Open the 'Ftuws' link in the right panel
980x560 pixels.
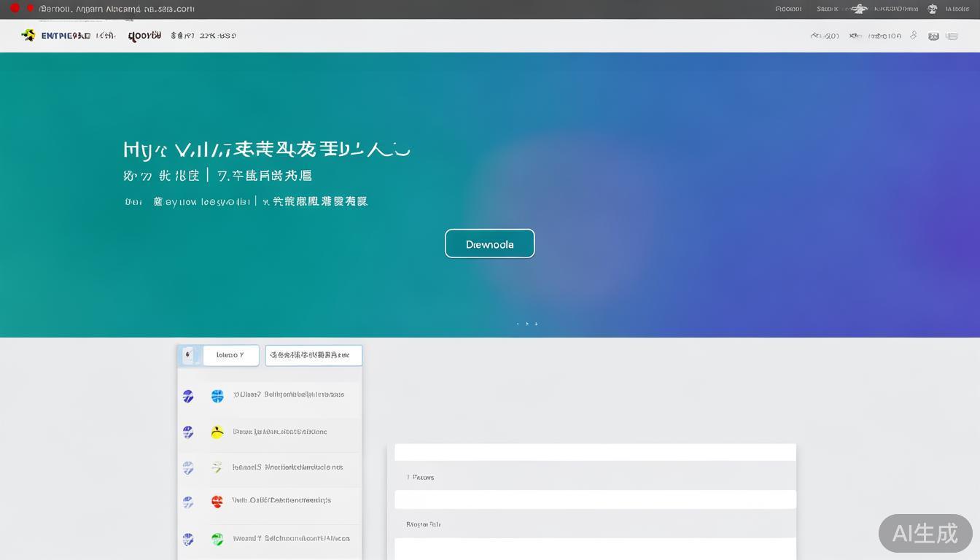(x=421, y=477)
